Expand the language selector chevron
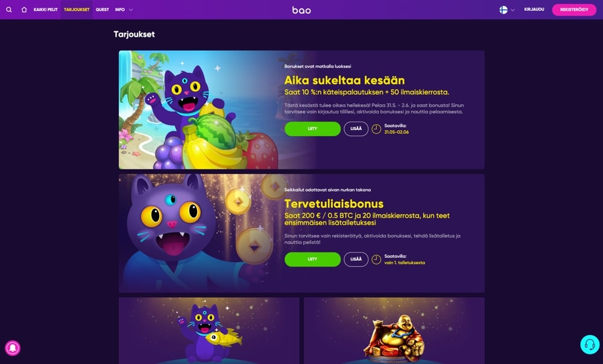 tap(513, 10)
